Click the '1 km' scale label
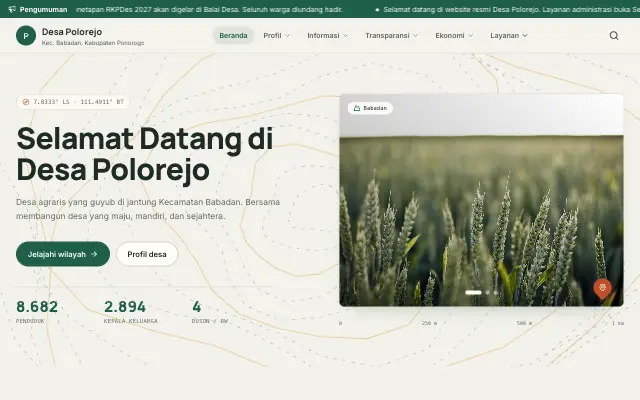 click(x=618, y=323)
